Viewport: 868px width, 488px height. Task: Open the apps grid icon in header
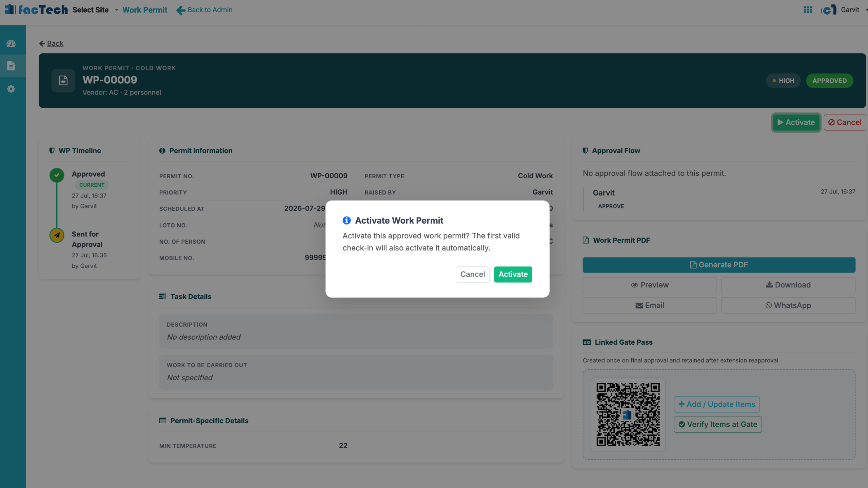pos(808,10)
